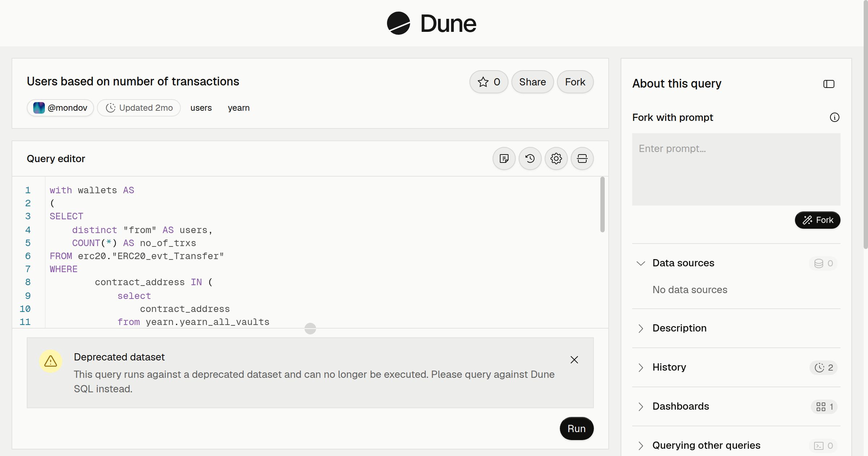Toggle the editor layout icon
Screen dimensions: 868x456
click(582, 159)
